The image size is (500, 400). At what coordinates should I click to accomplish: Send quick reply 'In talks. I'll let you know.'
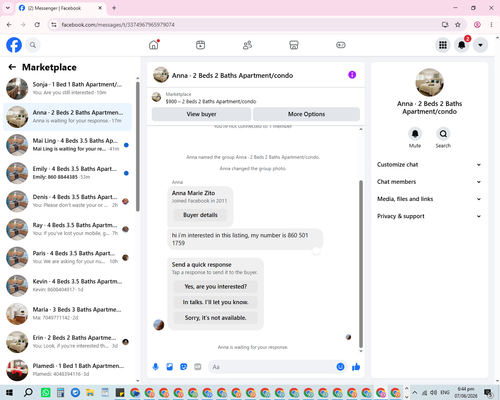pyautogui.click(x=216, y=302)
